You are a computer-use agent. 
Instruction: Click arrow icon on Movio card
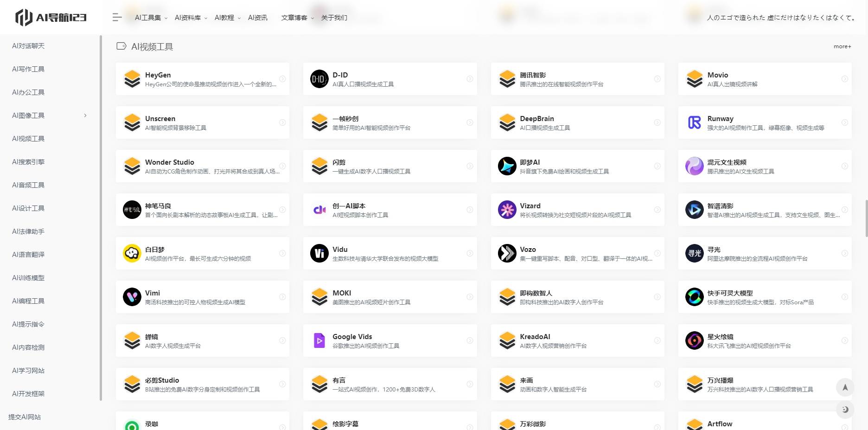coord(845,79)
